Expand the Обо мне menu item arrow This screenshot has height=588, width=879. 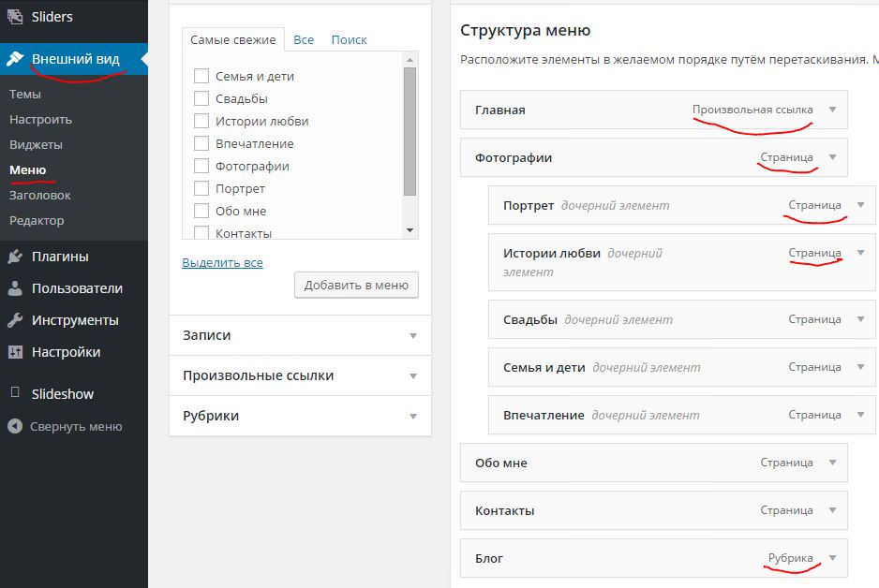[832, 463]
